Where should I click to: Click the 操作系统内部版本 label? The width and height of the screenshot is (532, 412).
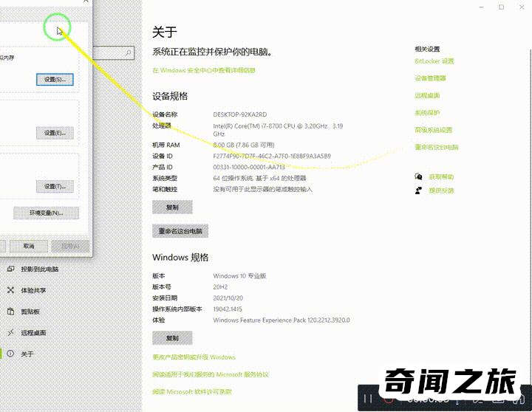coord(177,309)
